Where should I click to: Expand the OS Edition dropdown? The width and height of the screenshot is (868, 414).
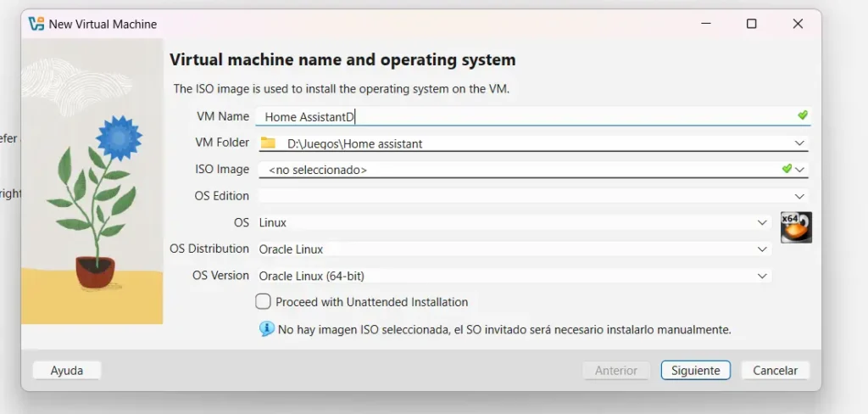coord(799,196)
